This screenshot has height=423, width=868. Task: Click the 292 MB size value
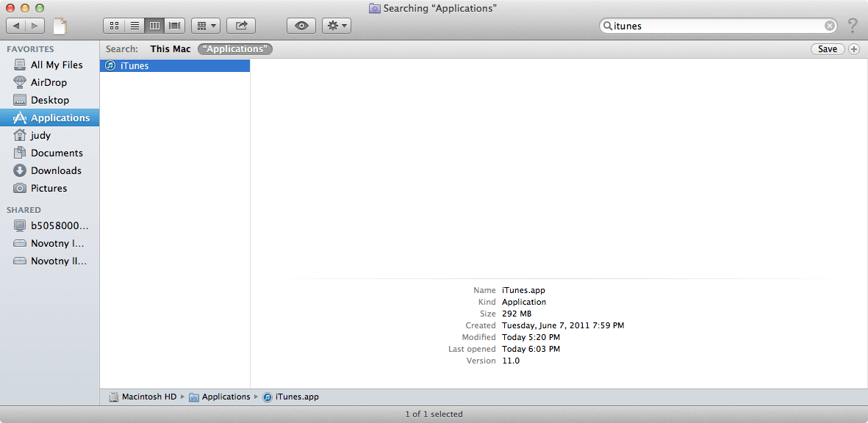(517, 314)
